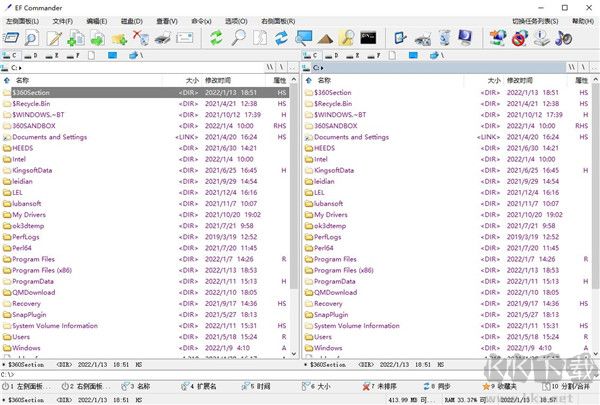
Task: Open the 选项(O) menu
Action: pyautogui.click(x=235, y=20)
